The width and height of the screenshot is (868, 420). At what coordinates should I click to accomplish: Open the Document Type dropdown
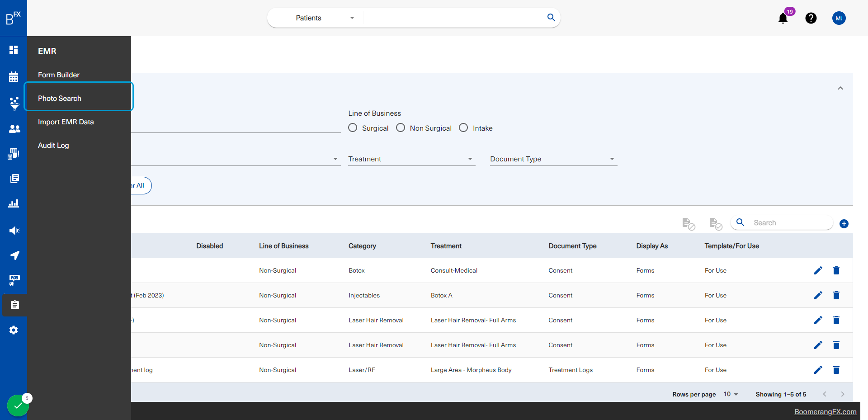point(553,159)
